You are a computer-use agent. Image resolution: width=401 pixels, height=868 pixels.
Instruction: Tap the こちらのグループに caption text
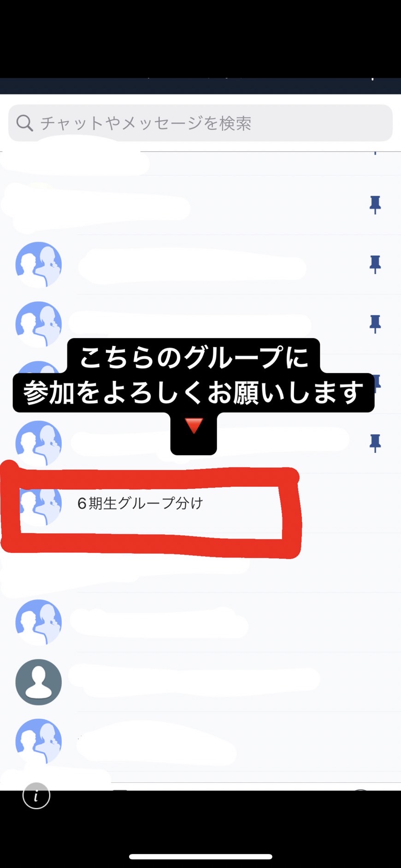194,357
